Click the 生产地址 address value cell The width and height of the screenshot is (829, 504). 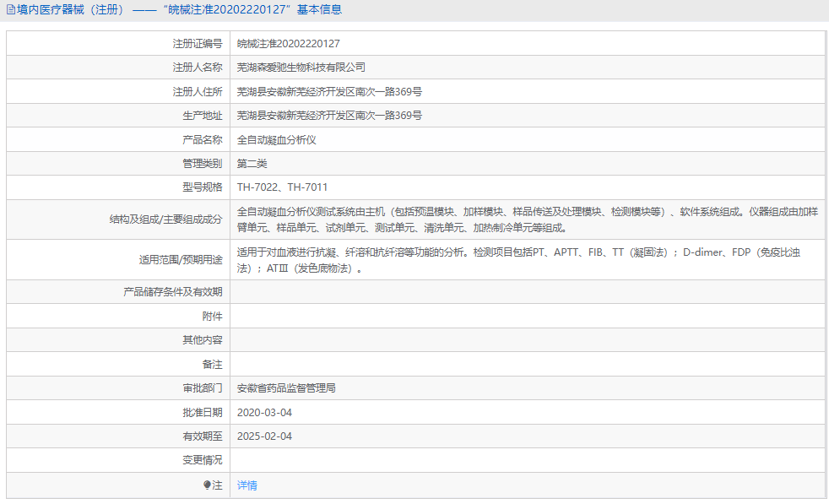tap(528, 116)
